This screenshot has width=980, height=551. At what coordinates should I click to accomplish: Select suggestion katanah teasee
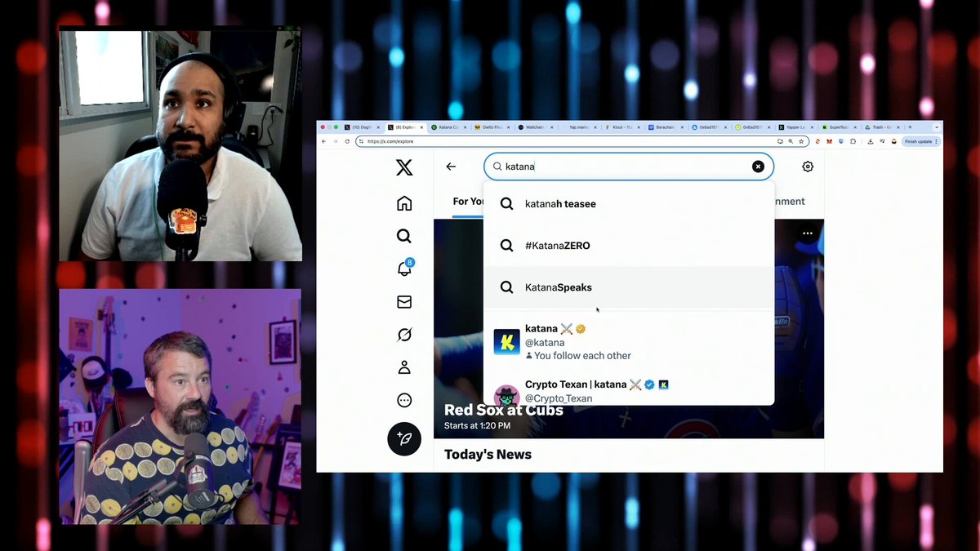point(629,204)
